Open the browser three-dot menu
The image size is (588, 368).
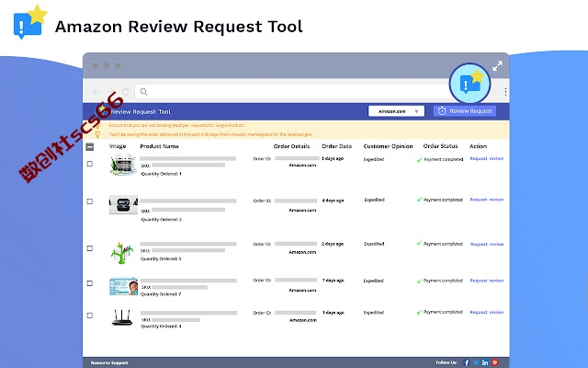(505, 91)
